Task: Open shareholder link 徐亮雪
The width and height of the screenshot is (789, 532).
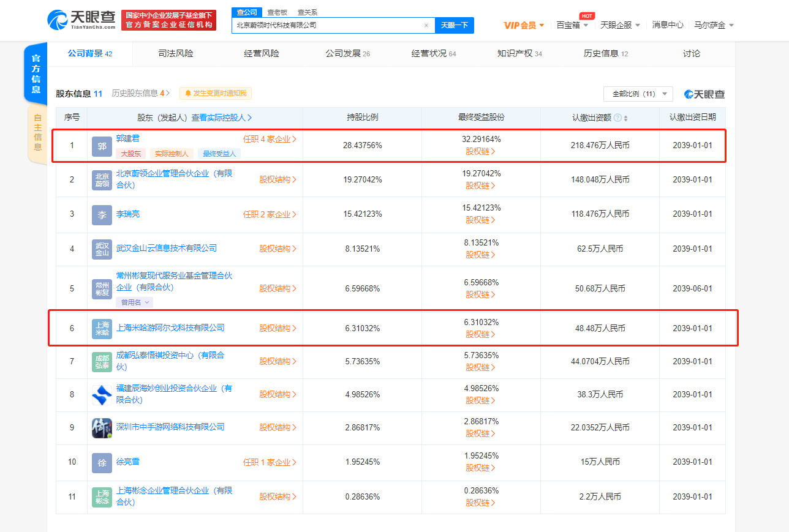Action: (x=127, y=462)
